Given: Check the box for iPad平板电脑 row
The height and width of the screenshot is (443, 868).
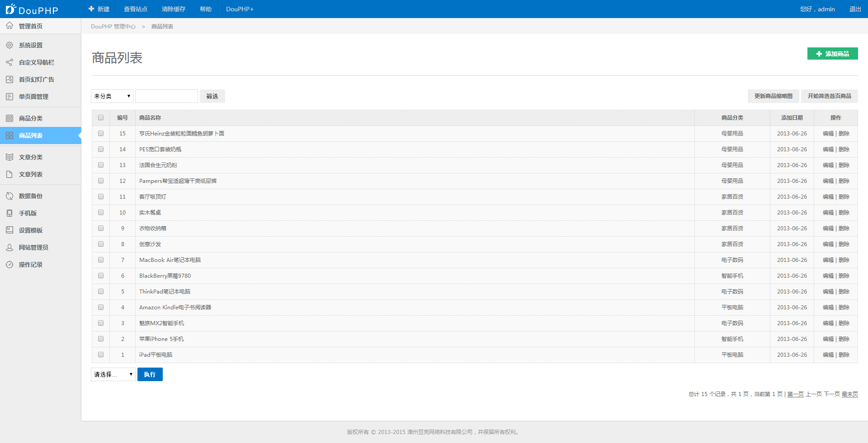Looking at the screenshot, I should click(101, 354).
